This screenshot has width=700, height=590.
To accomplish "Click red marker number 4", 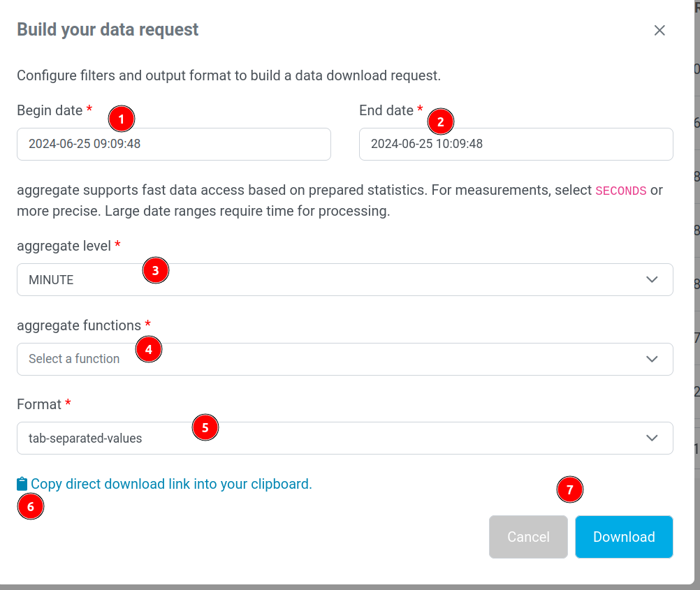I will coord(148,348).
